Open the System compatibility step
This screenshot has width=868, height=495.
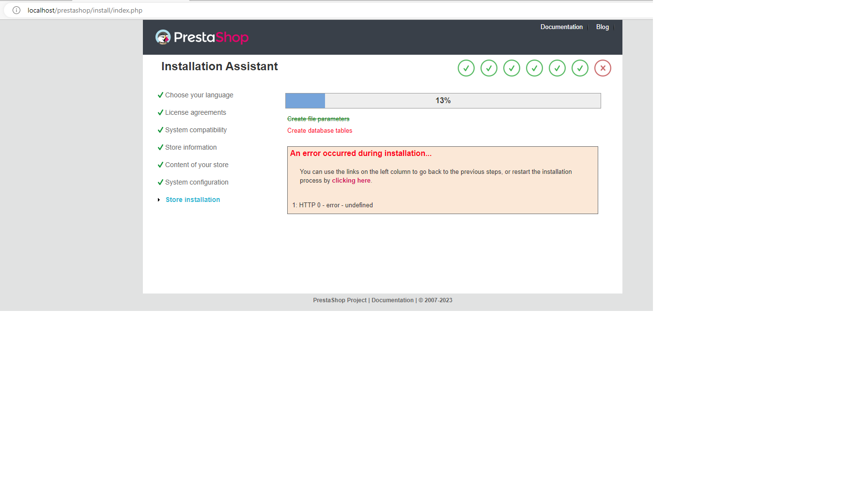(196, 130)
